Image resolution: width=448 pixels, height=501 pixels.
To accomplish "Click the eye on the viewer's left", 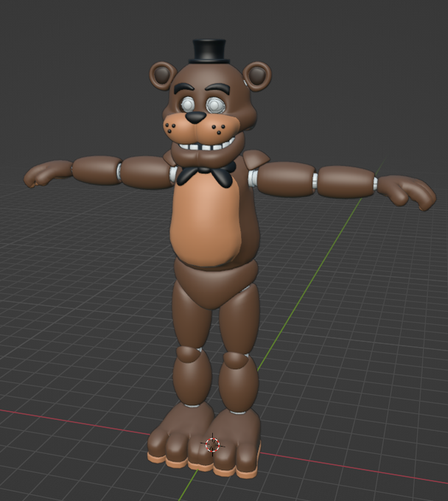I will pyautogui.click(x=188, y=104).
